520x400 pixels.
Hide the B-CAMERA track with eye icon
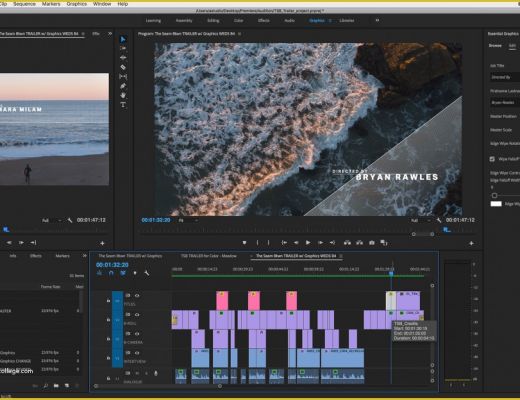[x=137, y=333]
